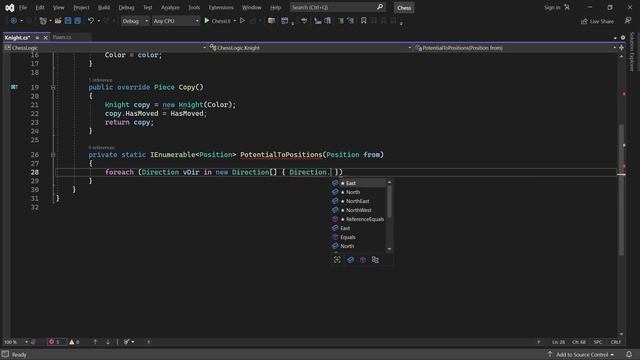This screenshot has height=360, width=640.
Task: Click the IntelliSense list scrollbar
Action: 389,201
